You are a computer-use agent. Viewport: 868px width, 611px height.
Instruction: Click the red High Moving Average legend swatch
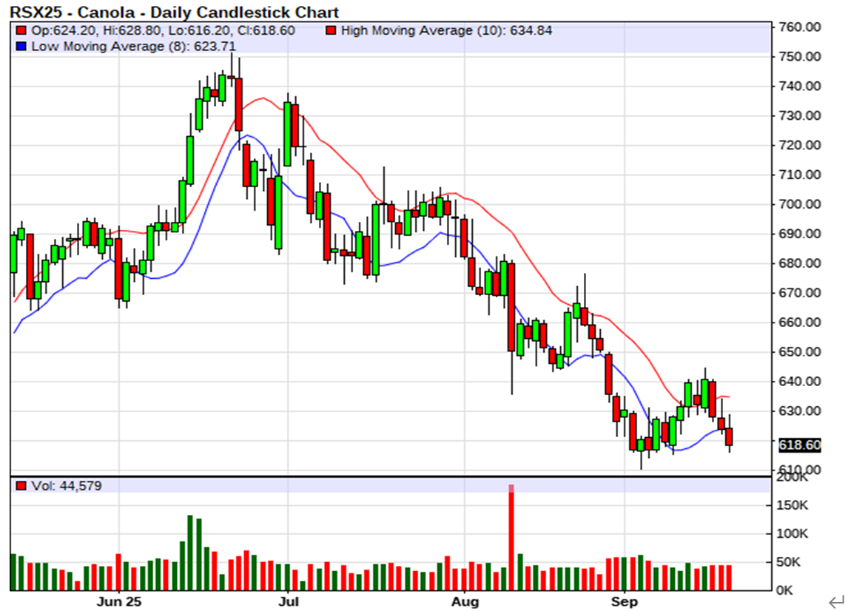click(x=330, y=31)
